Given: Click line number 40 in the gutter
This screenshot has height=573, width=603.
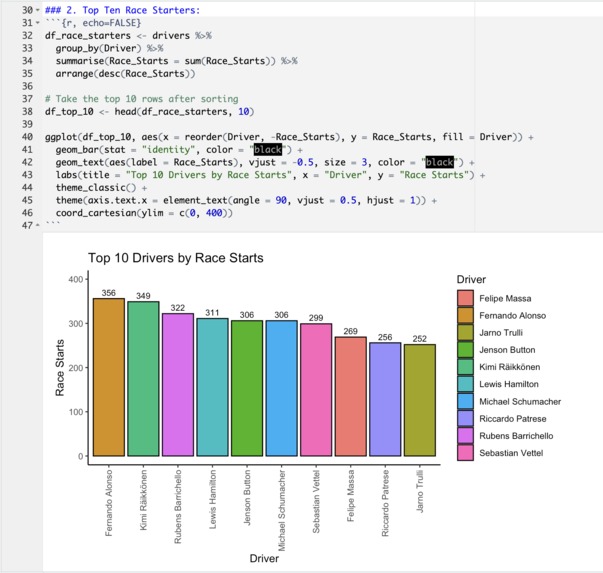Looking at the screenshot, I should click(27, 137).
